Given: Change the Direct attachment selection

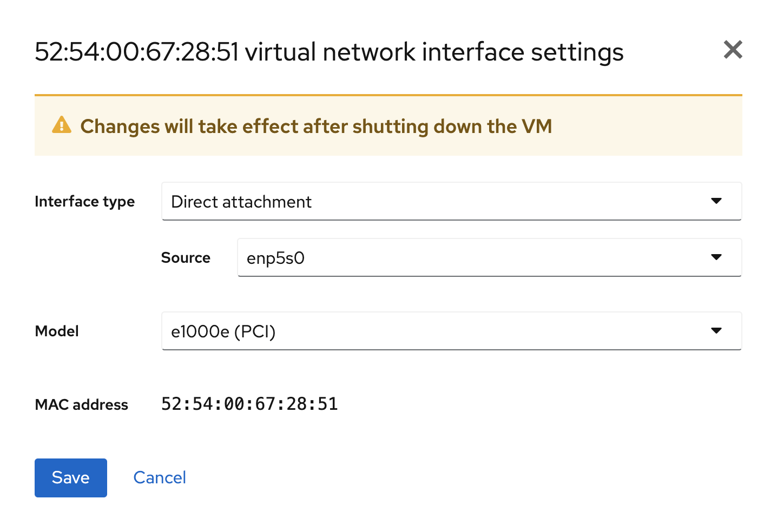Looking at the screenshot, I should [452, 201].
